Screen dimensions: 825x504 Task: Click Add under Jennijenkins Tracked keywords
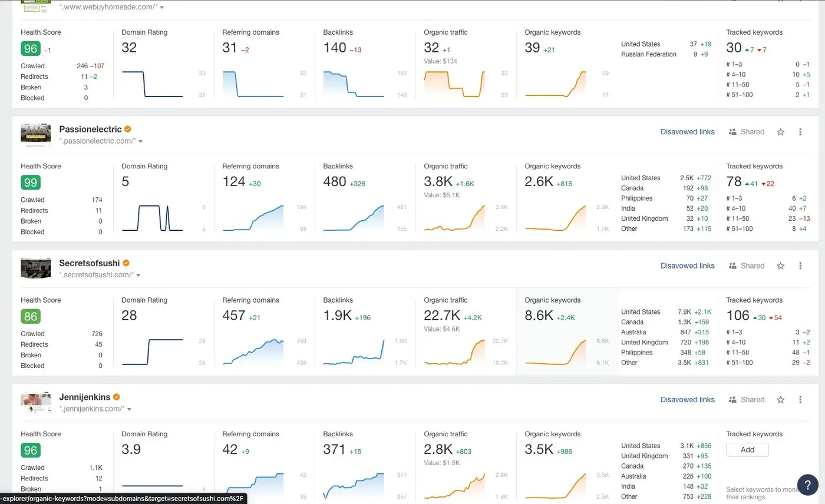pyautogui.click(x=747, y=450)
